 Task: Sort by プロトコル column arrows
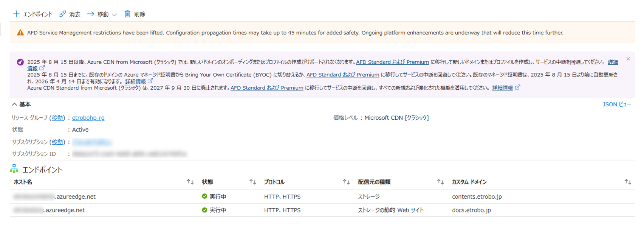point(346,182)
